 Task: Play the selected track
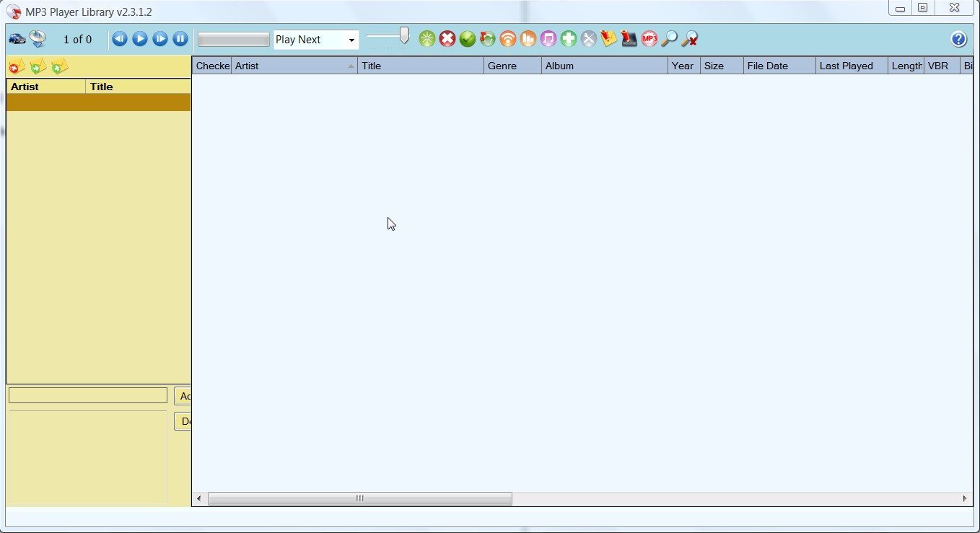[139, 39]
